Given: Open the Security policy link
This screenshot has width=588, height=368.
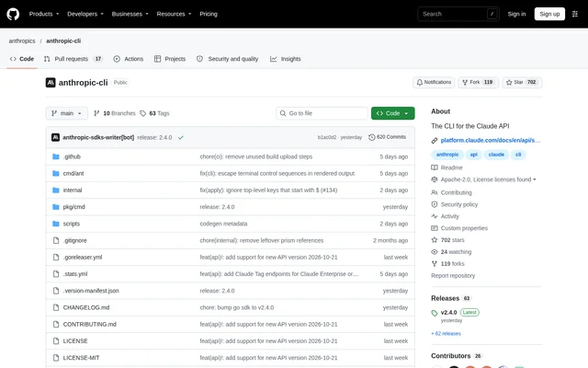Looking at the screenshot, I should click(455, 204).
